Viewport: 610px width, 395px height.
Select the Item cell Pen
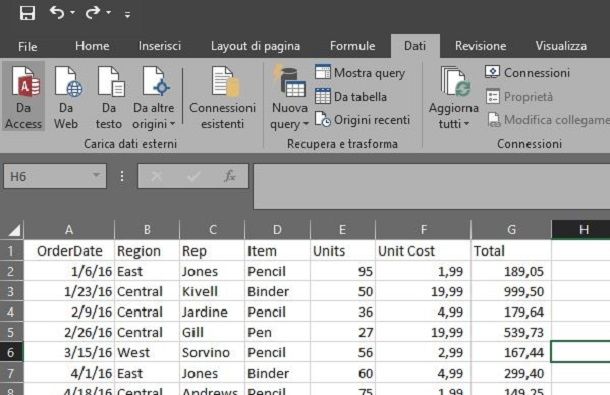click(x=277, y=332)
